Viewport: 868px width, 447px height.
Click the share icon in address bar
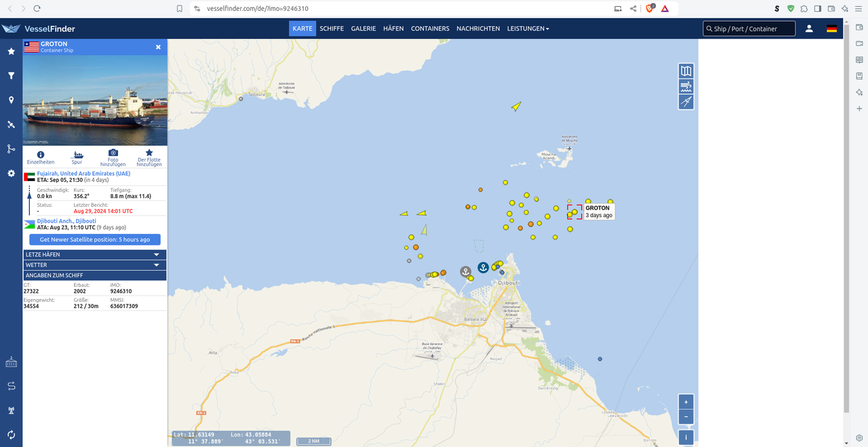[x=633, y=8]
